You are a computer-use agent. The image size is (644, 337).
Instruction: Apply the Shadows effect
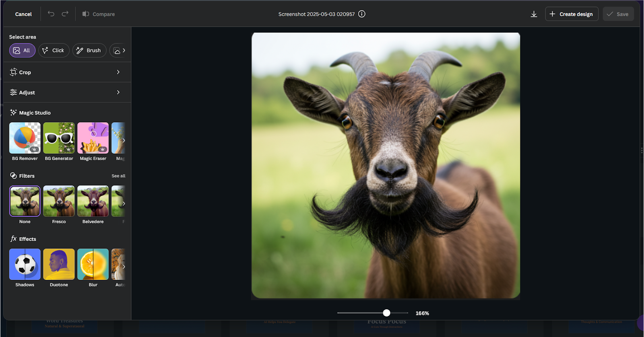point(25,264)
